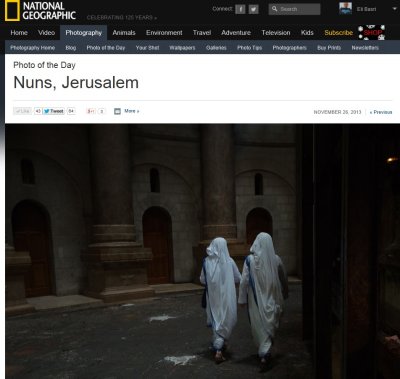
Task: Open Wallpapers section
Action: 182,48
